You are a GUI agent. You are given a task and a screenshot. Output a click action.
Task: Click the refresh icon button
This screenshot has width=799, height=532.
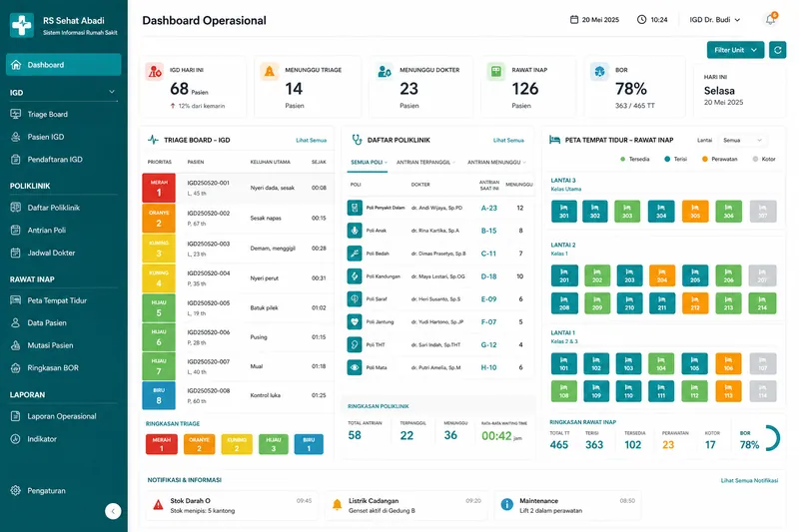point(778,50)
